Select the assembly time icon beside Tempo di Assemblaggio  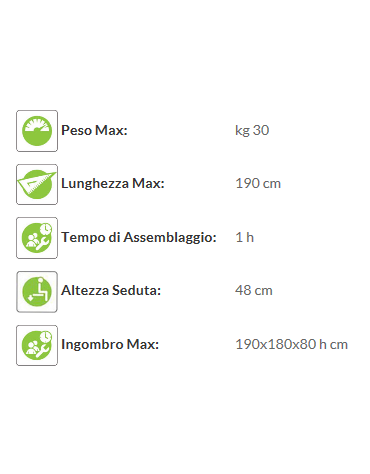pos(37,238)
